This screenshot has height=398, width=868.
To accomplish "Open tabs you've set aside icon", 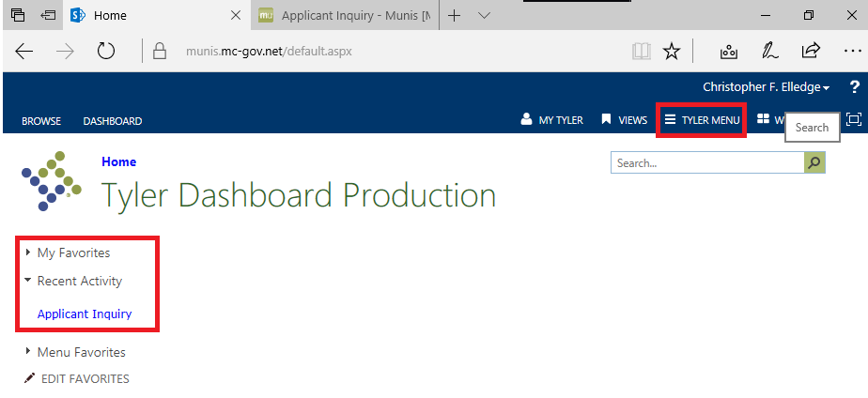I will [18, 15].
